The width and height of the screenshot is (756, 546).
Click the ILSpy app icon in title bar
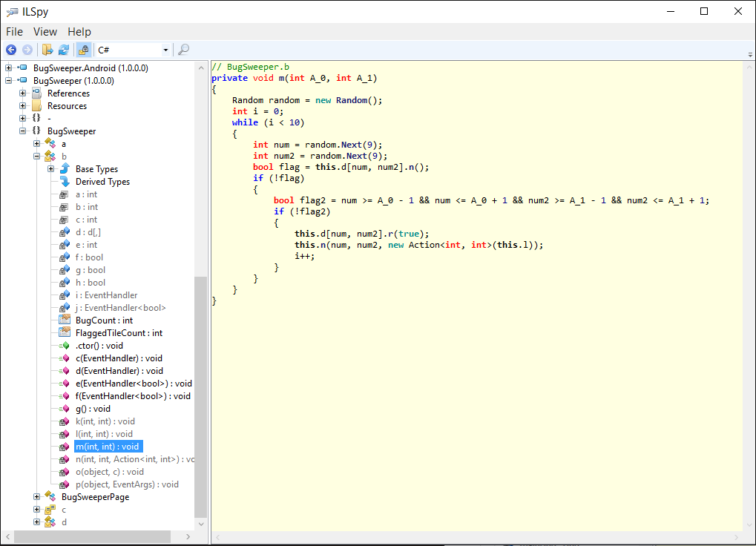click(x=13, y=12)
